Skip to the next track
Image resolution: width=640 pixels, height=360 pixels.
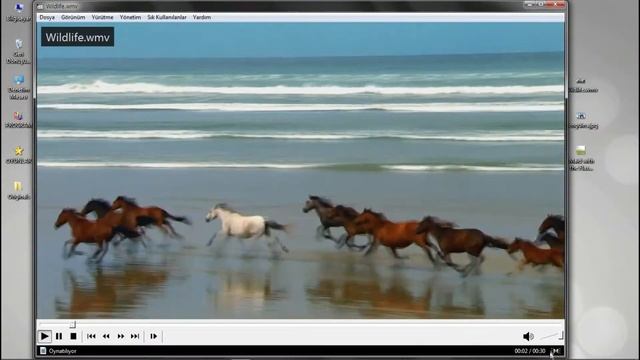click(x=135, y=336)
